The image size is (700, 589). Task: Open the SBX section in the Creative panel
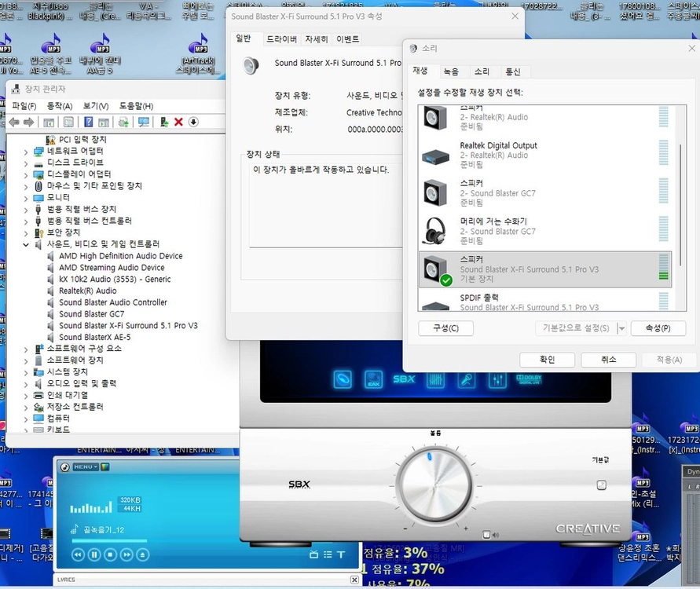point(404,379)
